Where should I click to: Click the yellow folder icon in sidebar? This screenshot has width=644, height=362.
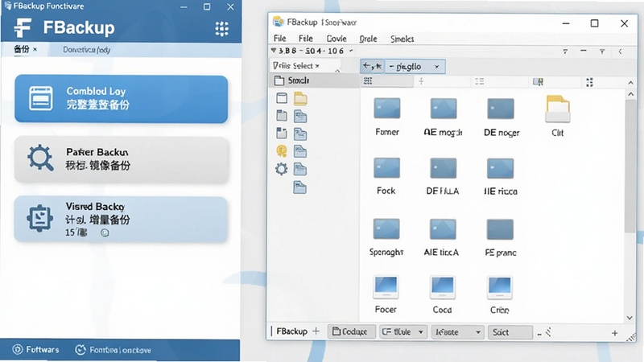pos(300,98)
